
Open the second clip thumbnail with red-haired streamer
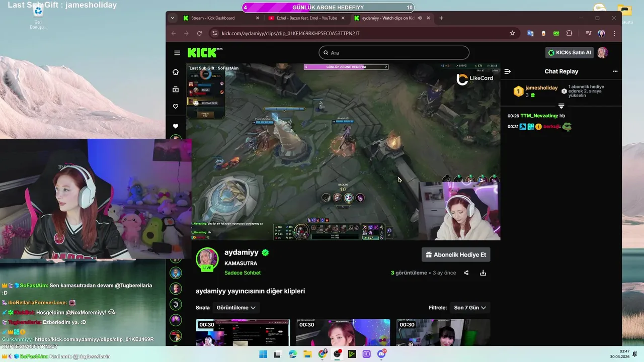point(343,332)
